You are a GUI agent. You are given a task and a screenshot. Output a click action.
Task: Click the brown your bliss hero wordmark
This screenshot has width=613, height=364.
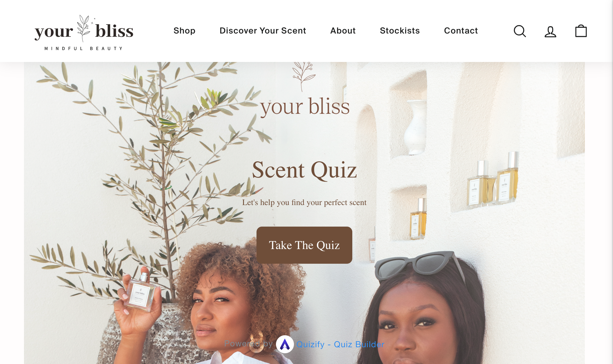tap(305, 107)
